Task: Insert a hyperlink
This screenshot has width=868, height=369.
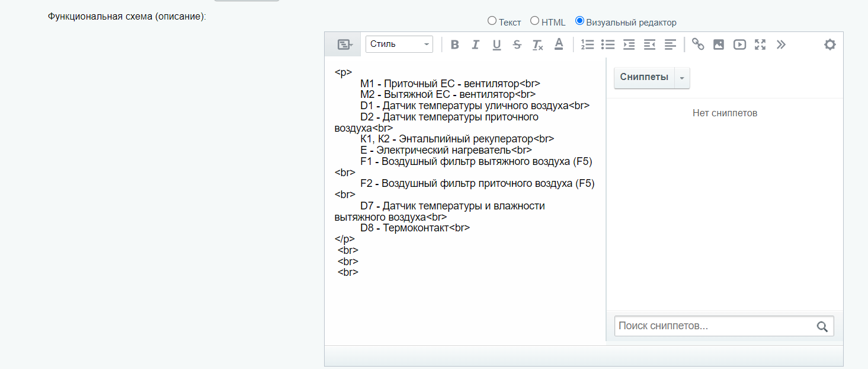Action: 698,44
